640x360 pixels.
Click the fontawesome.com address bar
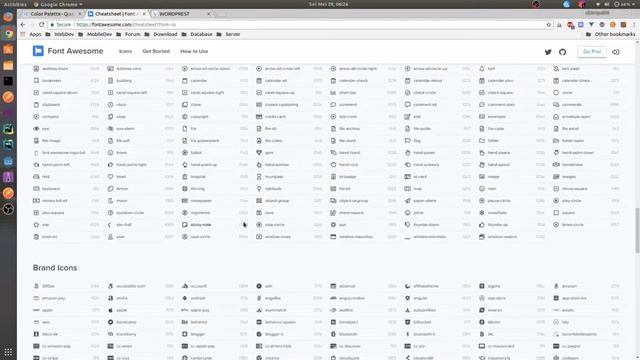[300, 25]
